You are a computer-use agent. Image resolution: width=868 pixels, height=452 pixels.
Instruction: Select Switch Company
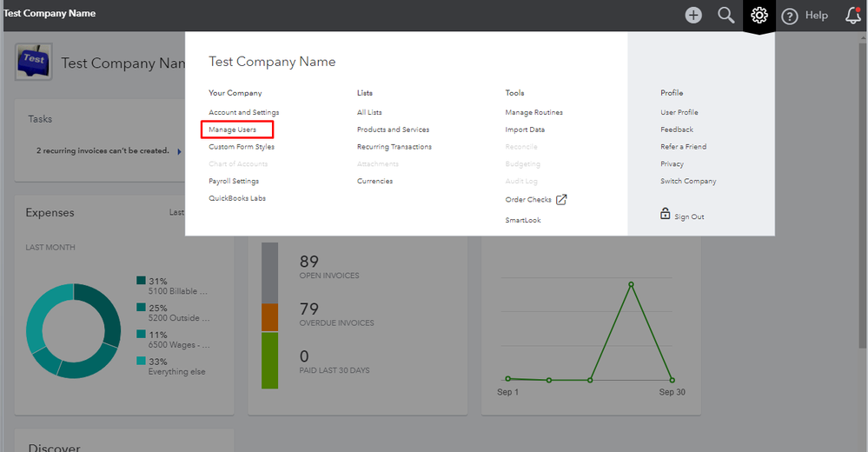coord(688,181)
